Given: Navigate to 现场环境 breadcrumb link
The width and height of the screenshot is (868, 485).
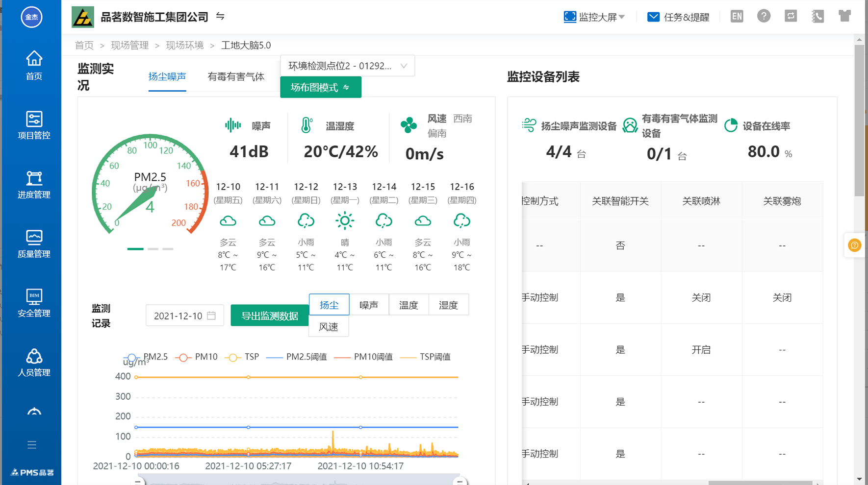Looking at the screenshot, I should pos(184,45).
